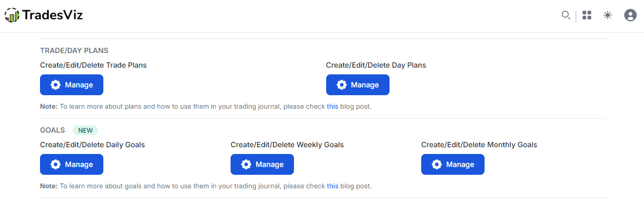
Task: Manage Daily Goals
Action: (72, 164)
